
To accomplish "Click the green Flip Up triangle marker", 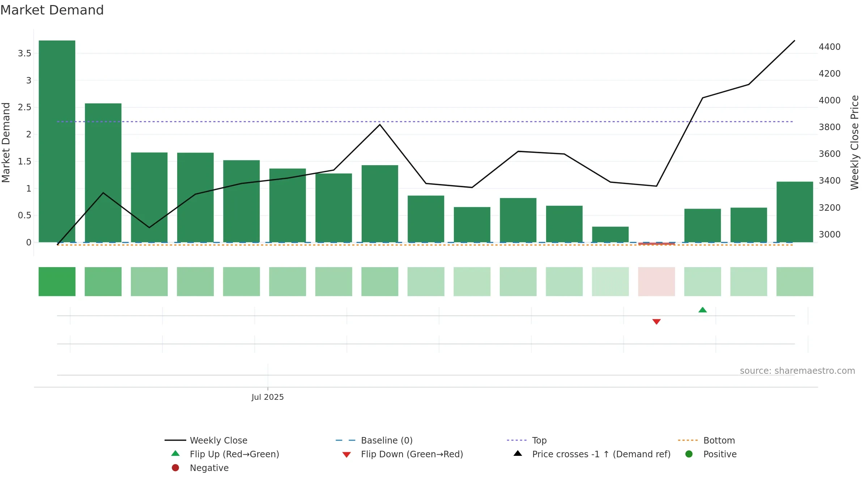I will 702,310.
